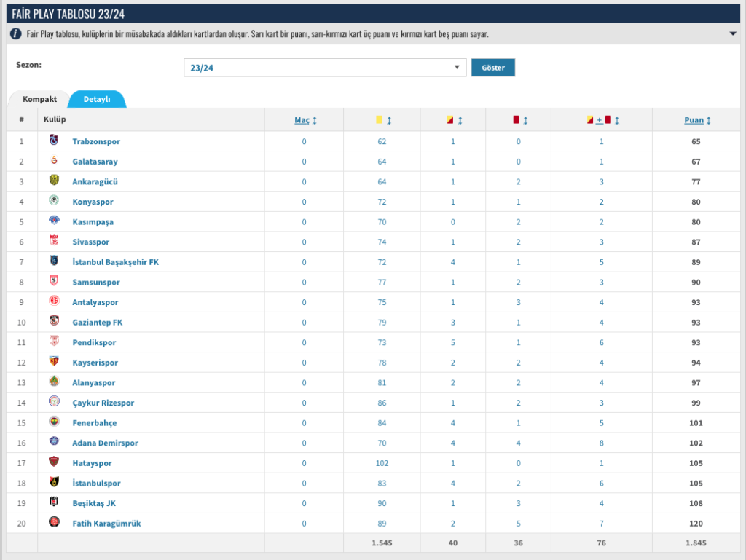Click Fatih Karagümrük's 5 red cards value
Image resolution: width=746 pixels, height=560 pixels.
point(518,524)
